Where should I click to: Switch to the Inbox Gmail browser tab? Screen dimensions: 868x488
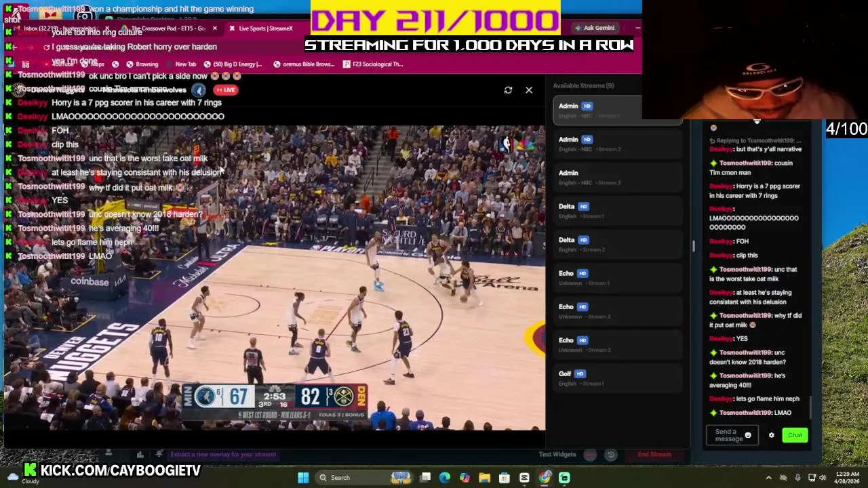(x=61, y=28)
